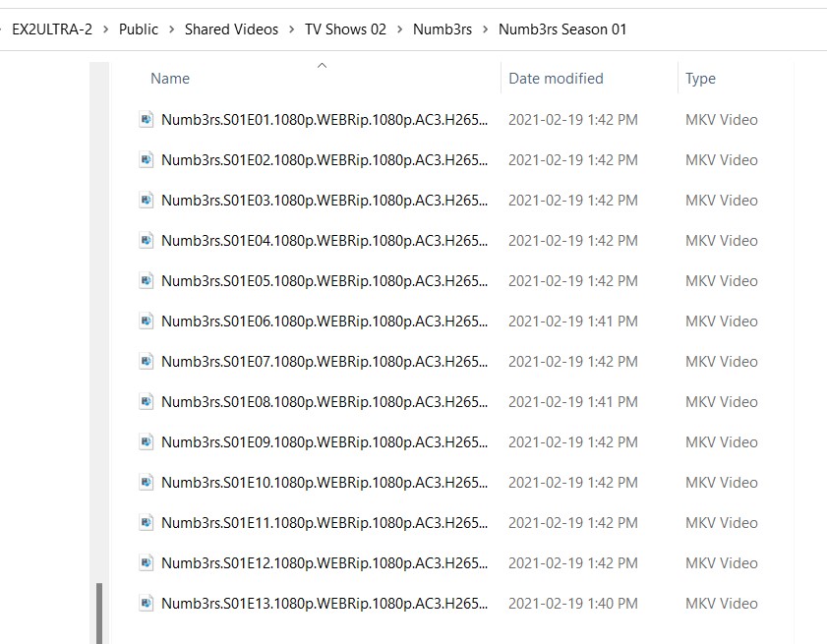Select file Numb3rs.S01E04.1080p.WEBRip by name
The image size is (827, 644).
point(325,241)
